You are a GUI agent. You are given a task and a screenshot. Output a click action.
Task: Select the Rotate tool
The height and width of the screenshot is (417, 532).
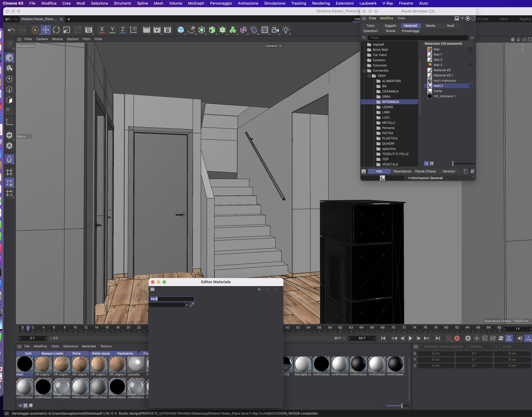(x=56, y=30)
